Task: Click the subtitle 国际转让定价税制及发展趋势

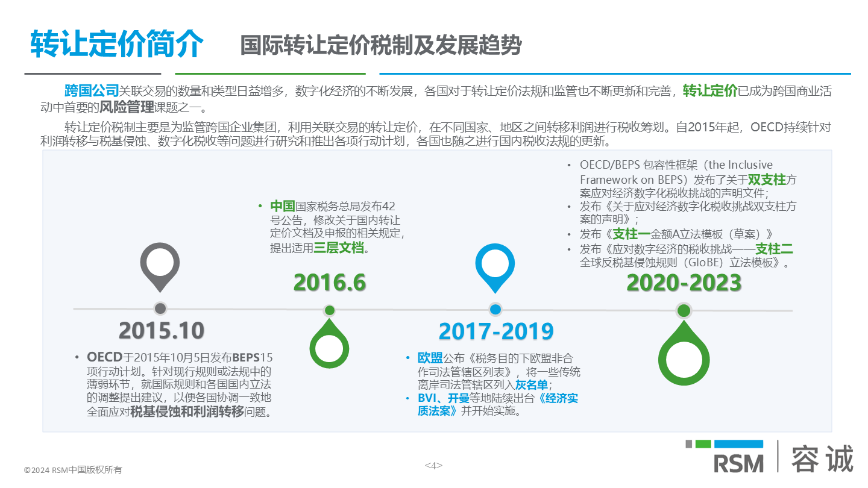Action: coord(380,45)
